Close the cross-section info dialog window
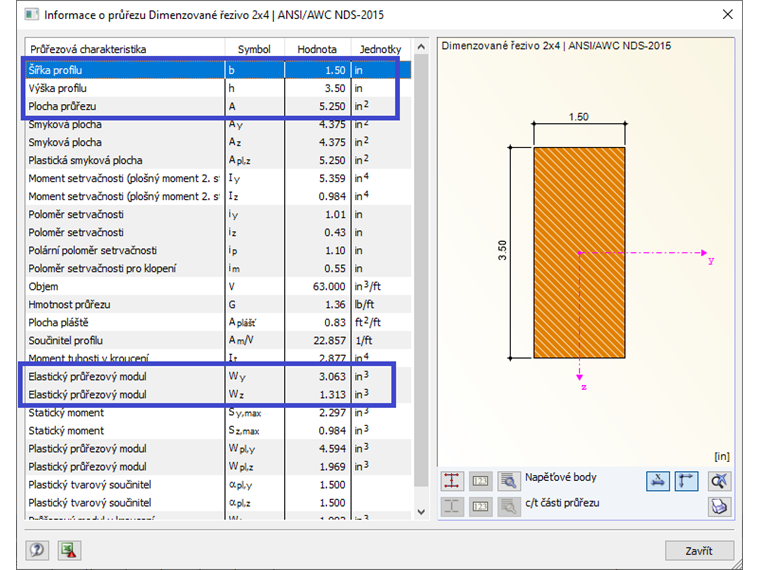Screen dimensions: 760x570 pos(728,14)
